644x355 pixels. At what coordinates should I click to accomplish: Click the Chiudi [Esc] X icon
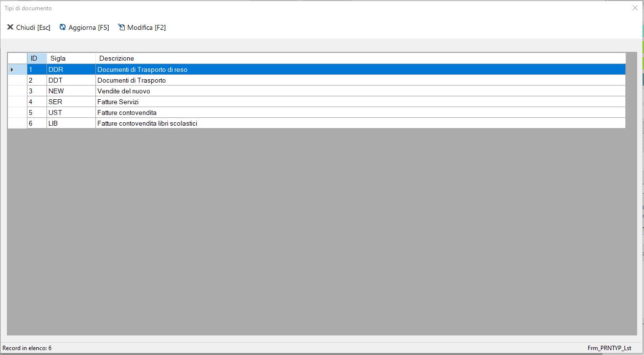point(10,27)
